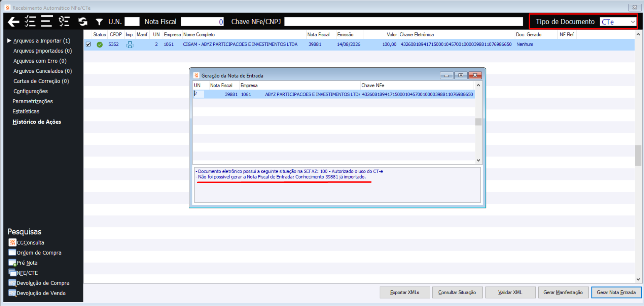Click the Nota Fiscal input field
Viewport: 644px width, 306px height.
click(x=202, y=22)
